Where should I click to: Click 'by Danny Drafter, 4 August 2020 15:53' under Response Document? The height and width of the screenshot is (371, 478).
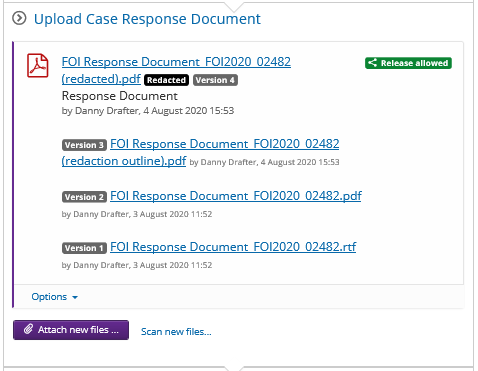coord(148,111)
